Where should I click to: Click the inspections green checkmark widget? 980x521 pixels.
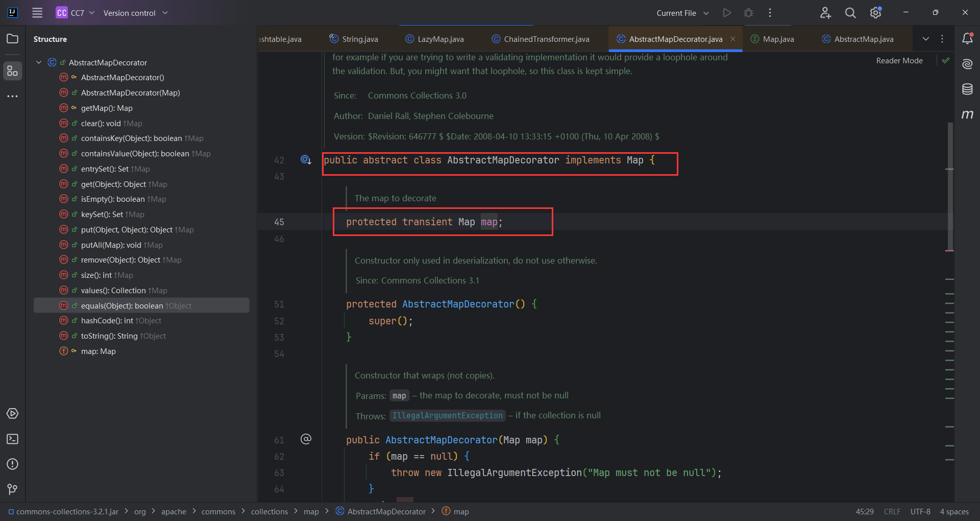(x=946, y=60)
